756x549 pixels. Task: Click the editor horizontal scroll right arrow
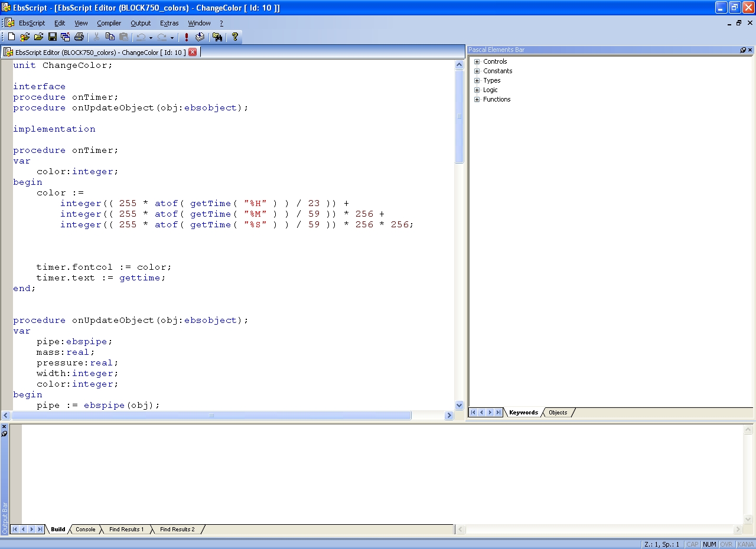(x=449, y=416)
